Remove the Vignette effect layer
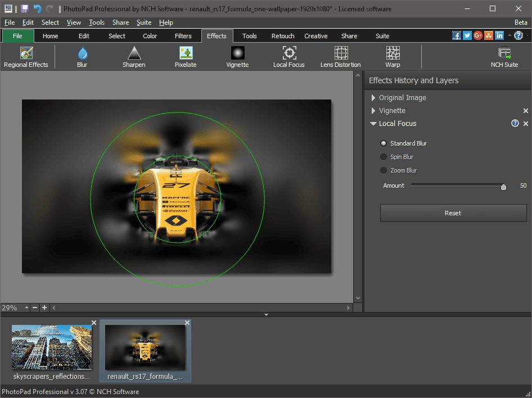The width and height of the screenshot is (532, 398). pyautogui.click(x=526, y=111)
